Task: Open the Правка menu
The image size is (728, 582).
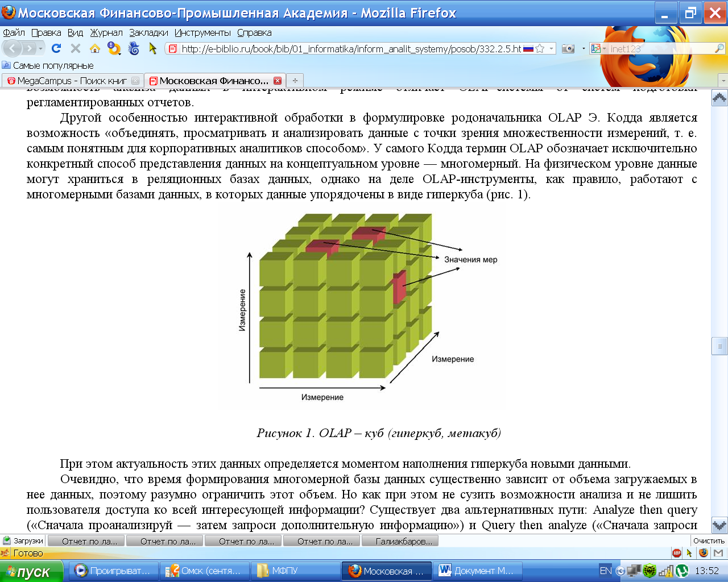Action: [x=46, y=32]
